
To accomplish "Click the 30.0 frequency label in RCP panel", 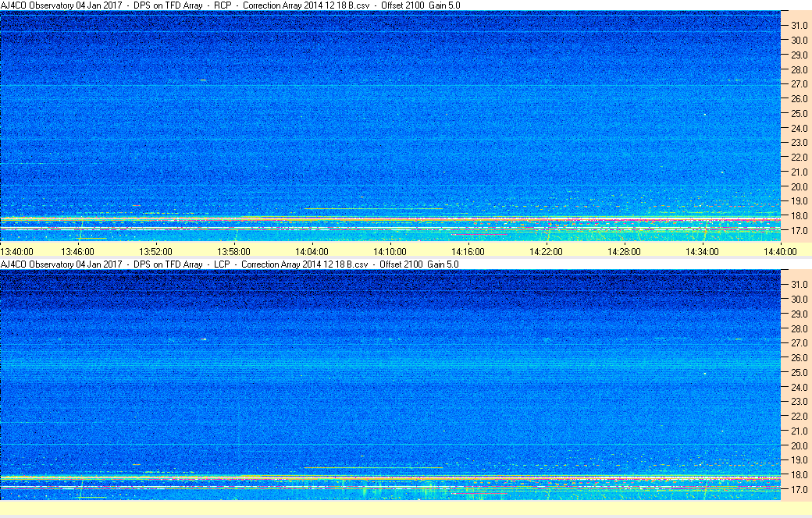I will coord(799,41).
